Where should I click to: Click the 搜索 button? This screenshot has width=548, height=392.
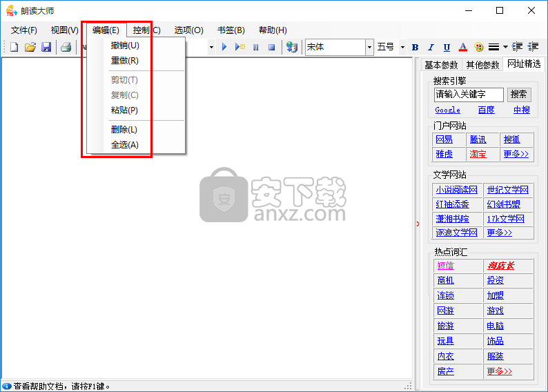click(518, 95)
